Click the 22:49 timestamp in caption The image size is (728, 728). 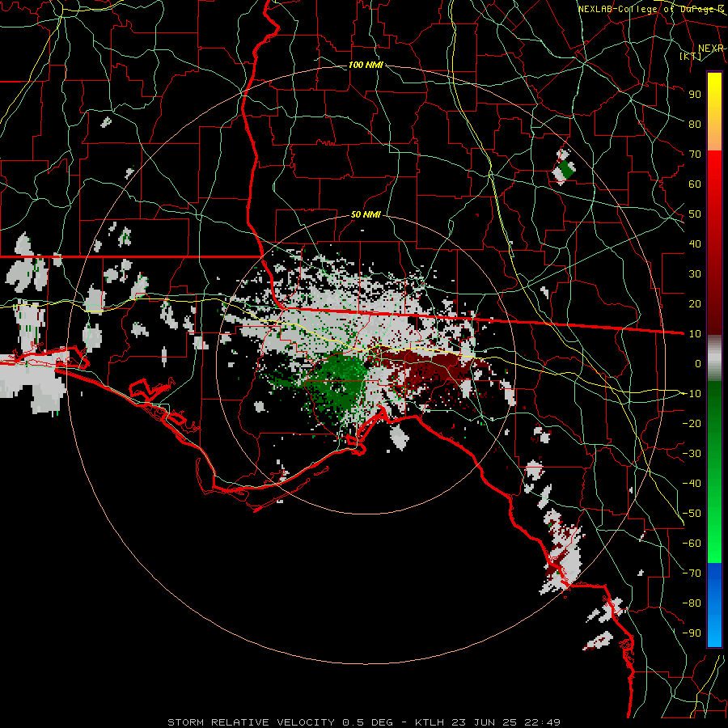click(542, 722)
